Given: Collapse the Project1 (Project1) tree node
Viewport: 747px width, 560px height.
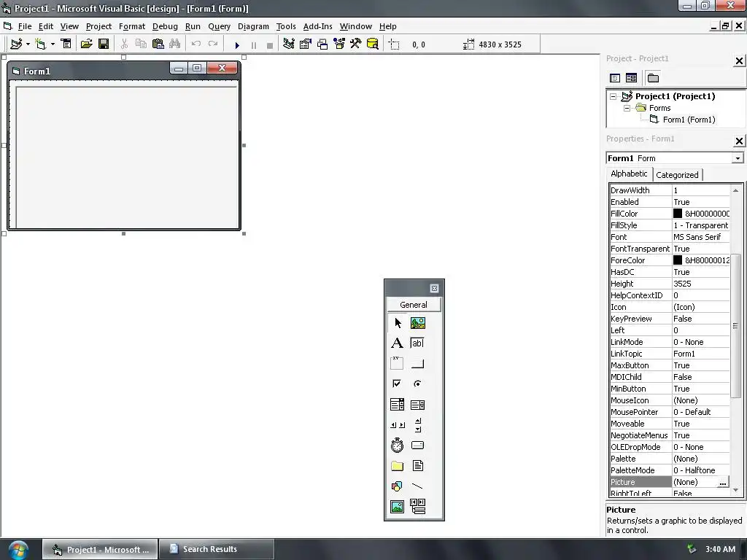Looking at the screenshot, I should point(613,96).
